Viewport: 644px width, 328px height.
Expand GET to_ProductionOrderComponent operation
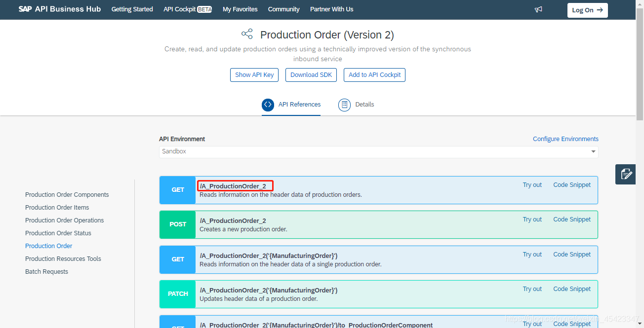click(x=378, y=322)
